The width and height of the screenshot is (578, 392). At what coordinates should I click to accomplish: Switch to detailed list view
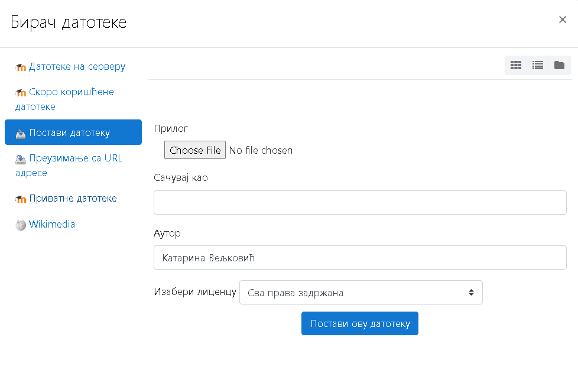pyautogui.click(x=538, y=65)
